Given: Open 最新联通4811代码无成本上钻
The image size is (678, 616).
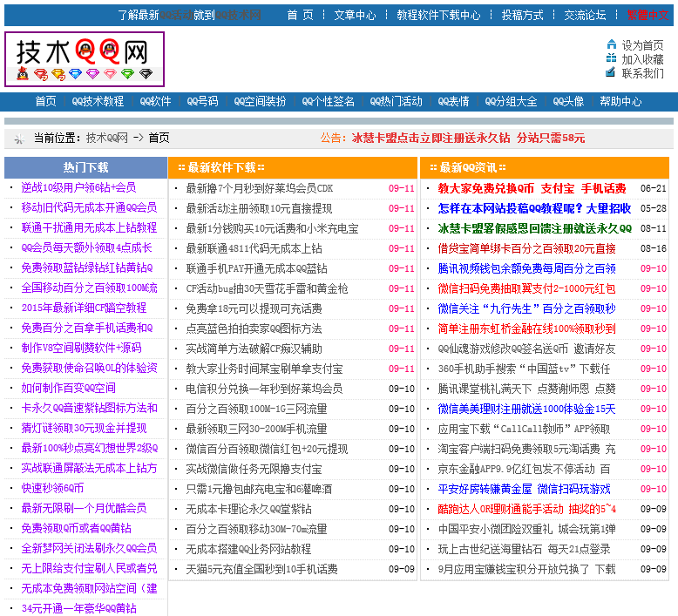Looking at the screenshot, I should (x=254, y=248).
